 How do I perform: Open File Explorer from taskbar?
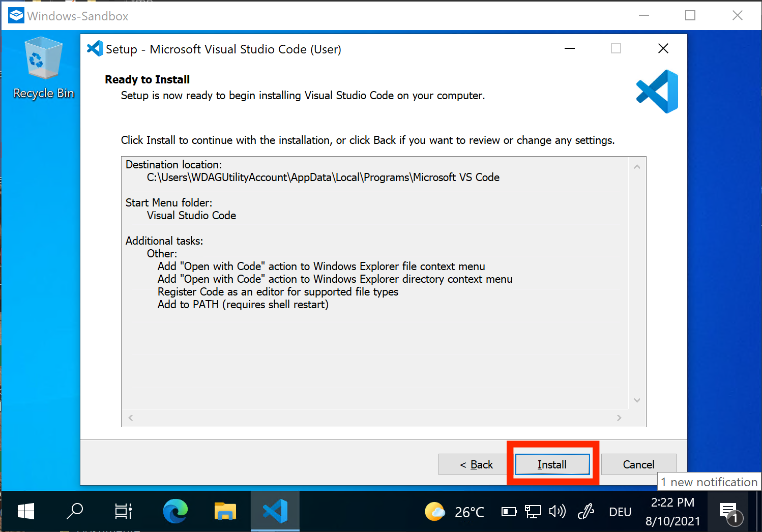click(225, 511)
